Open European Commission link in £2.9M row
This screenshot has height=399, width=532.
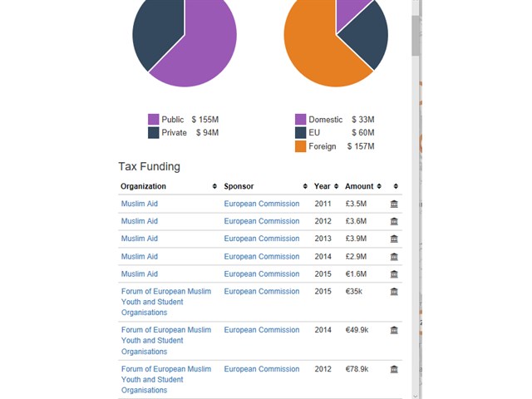[262, 257]
